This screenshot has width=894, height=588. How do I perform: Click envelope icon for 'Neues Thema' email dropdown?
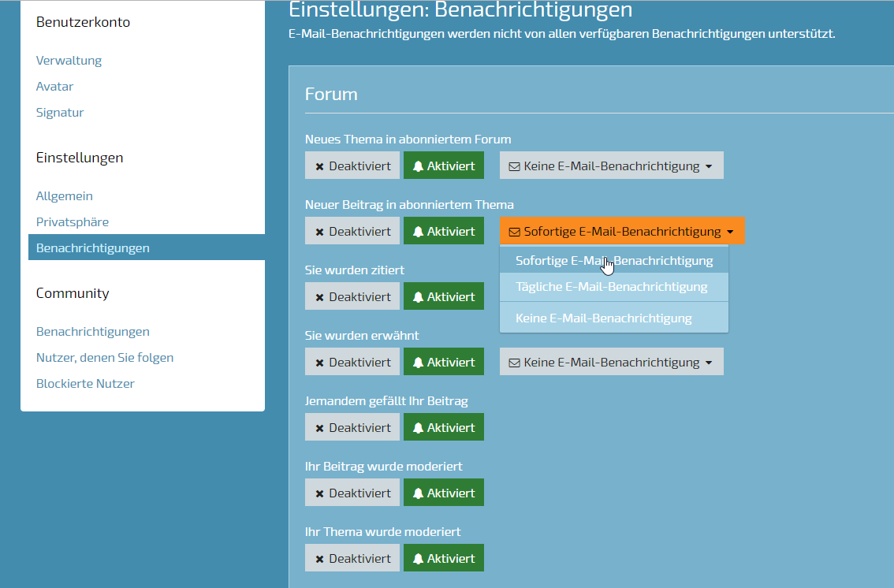(x=514, y=166)
